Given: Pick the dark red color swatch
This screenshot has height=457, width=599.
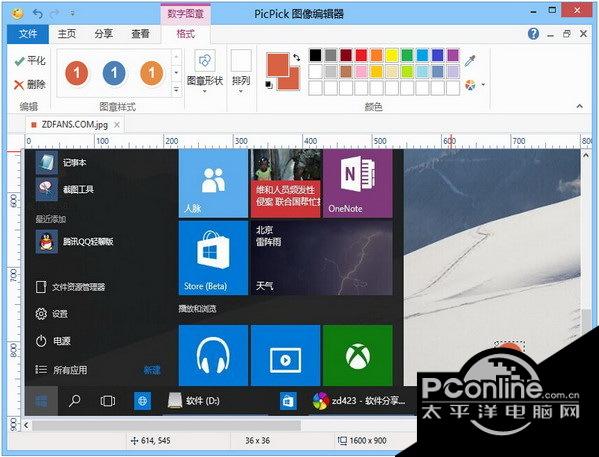Looking at the screenshot, I should pyautogui.click(x=346, y=55).
